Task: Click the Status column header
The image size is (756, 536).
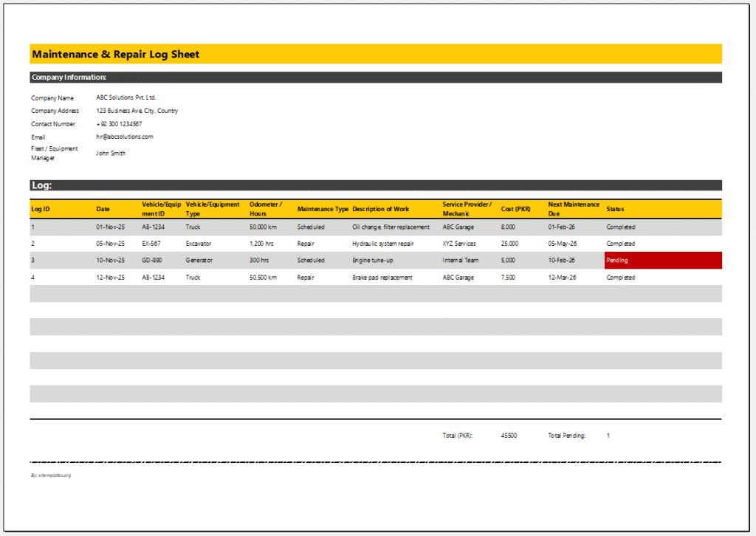Action: (x=614, y=208)
